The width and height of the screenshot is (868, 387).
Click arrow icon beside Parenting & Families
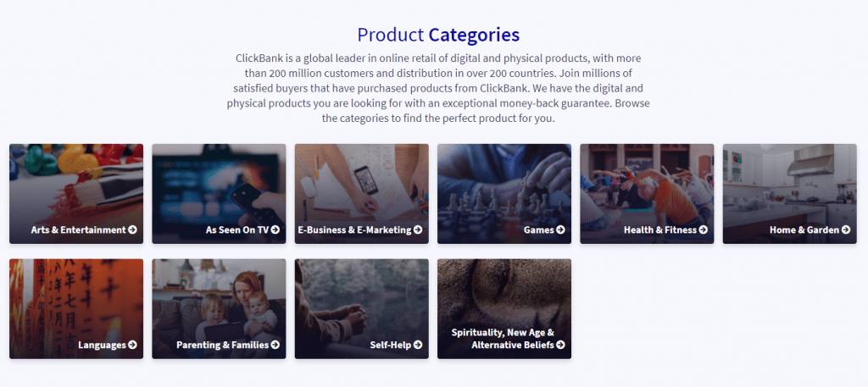pyautogui.click(x=275, y=346)
